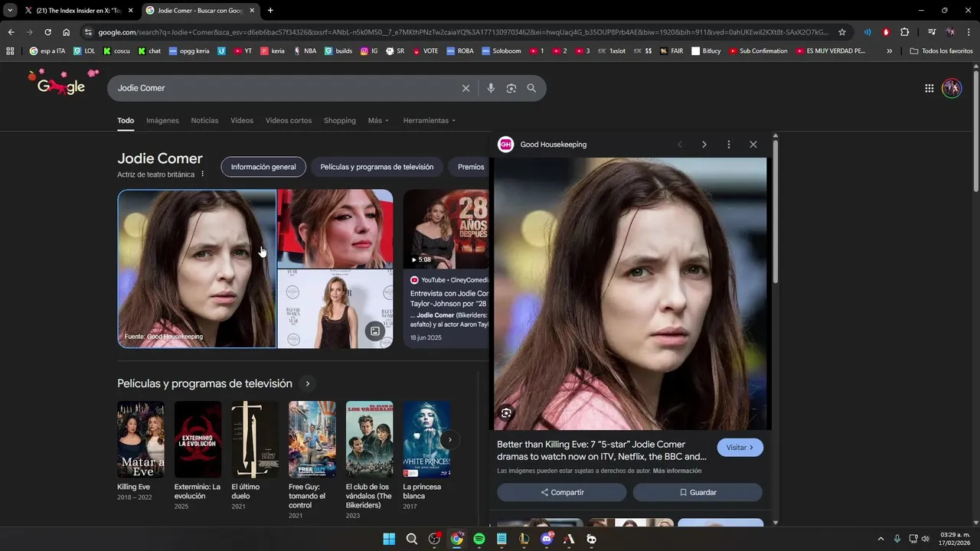Open El último duelo poster
980x551 pixels.
point(255,439)
